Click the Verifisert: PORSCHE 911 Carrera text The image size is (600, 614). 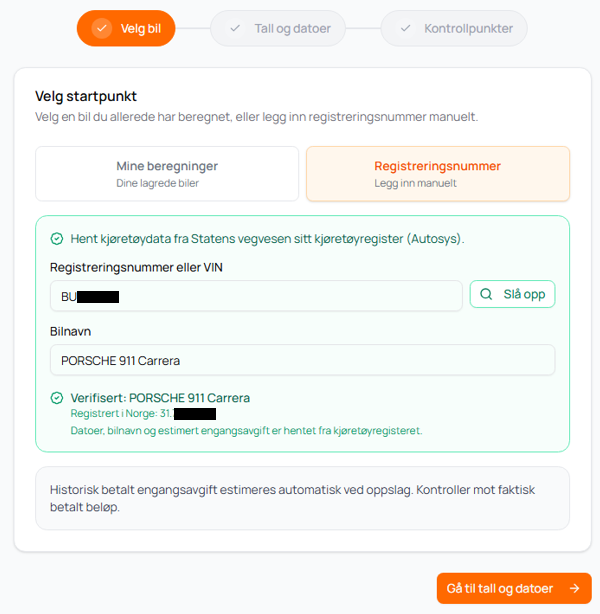(x=160, y=398)
